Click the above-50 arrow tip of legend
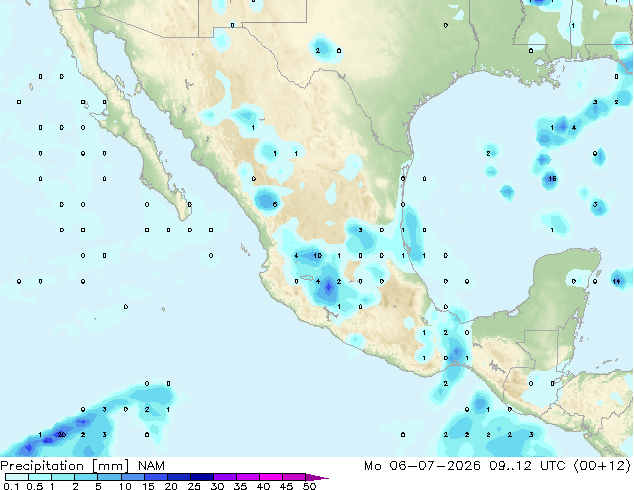 [x=317, y=477]
